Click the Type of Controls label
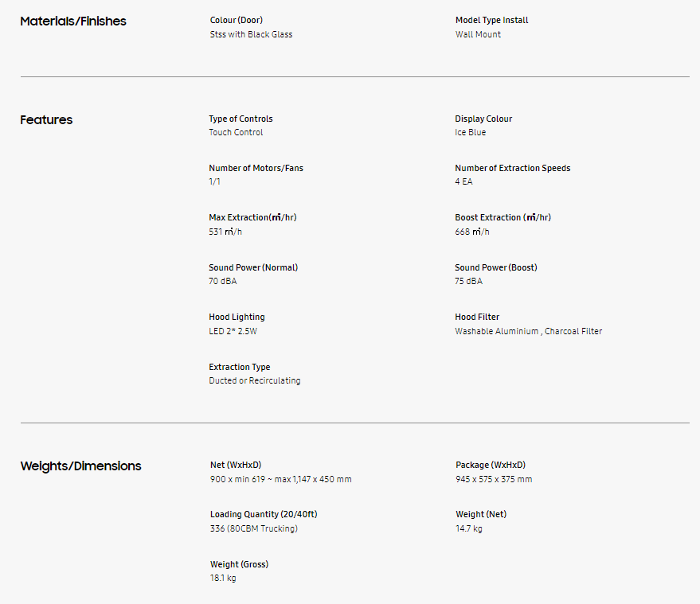 coord(241,119)
